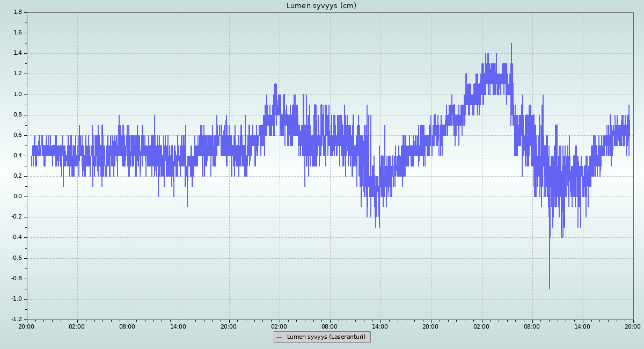The width and height of the screenshot is (644, 349).
Task: Click the blue line swatch in the legend
Action: tap(279, 337)
